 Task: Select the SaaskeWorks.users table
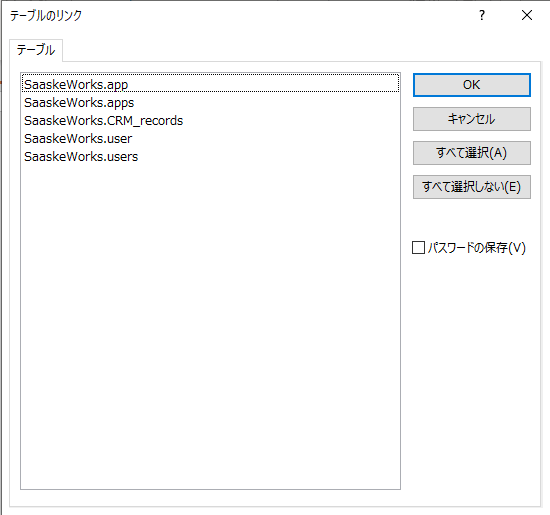pyautogui.click(x=210, y=156)
